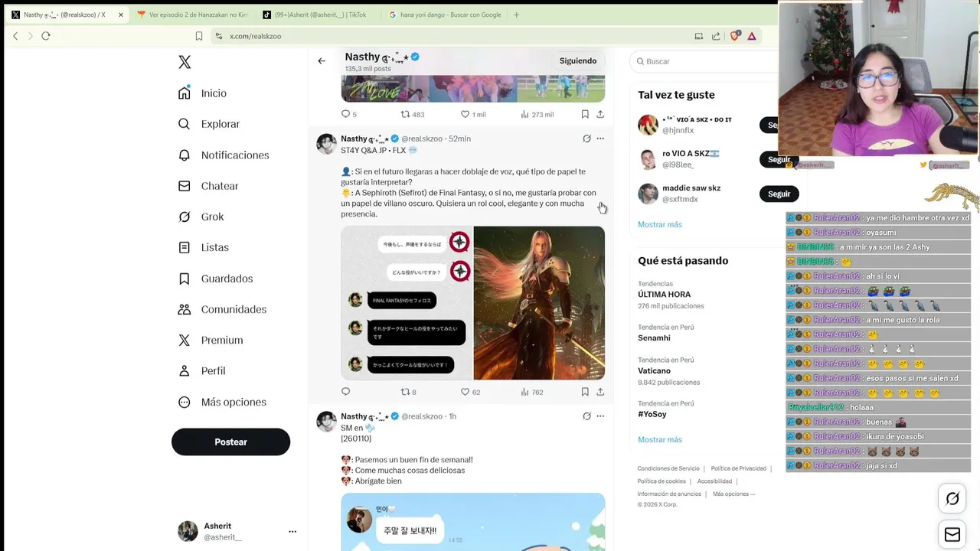This screenshot has height=551, width=980.
Task: Click Mostrar más under Qué está pasando
Action: click(660, 439)
